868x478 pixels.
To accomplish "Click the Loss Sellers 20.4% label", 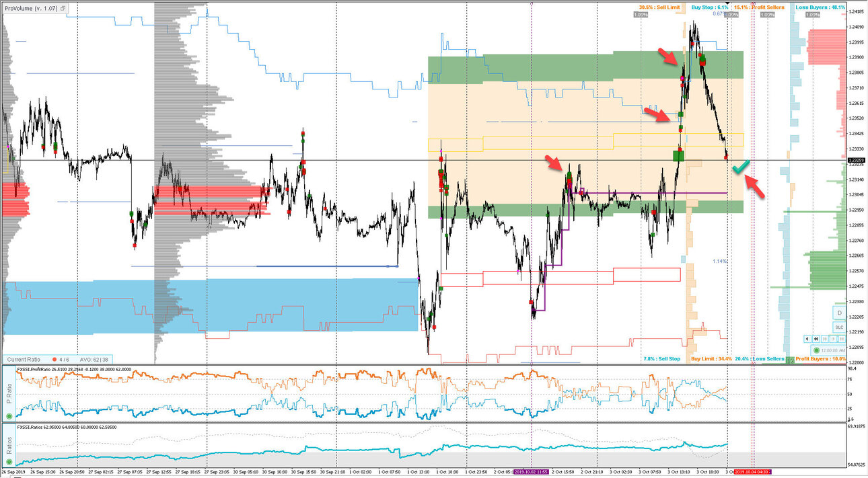I will pos(760,359).
